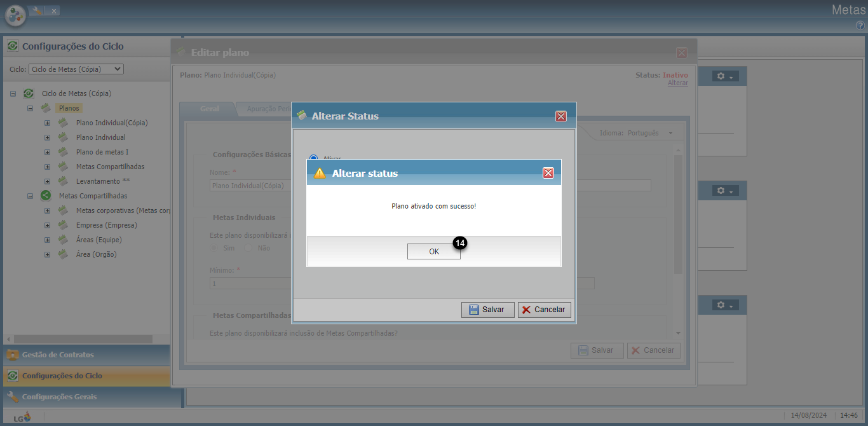
Task: Close the Alterar status success message
Action: 548,173
